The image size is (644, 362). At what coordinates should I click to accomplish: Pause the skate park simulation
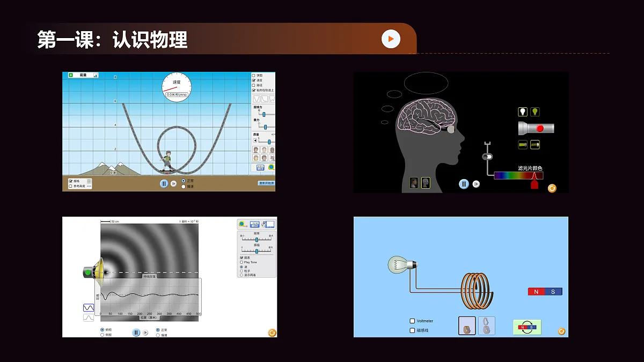(164, 183)
